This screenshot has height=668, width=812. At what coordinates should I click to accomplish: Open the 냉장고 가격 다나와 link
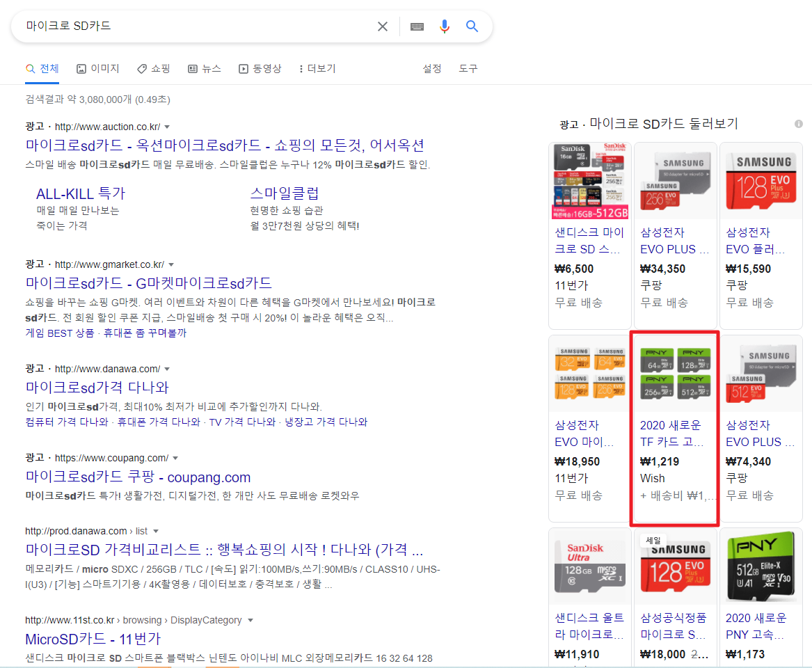[326, 422]
